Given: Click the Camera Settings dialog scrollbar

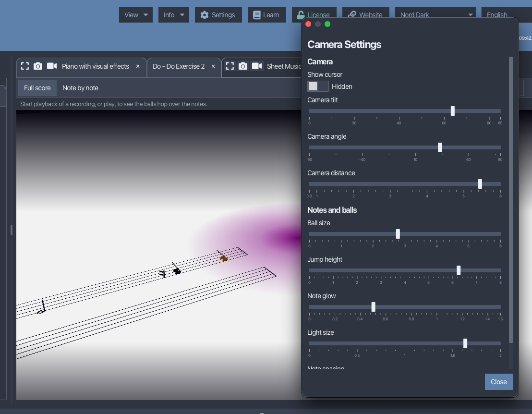Looking at the screenshot, I should click(x=510, y=200).
